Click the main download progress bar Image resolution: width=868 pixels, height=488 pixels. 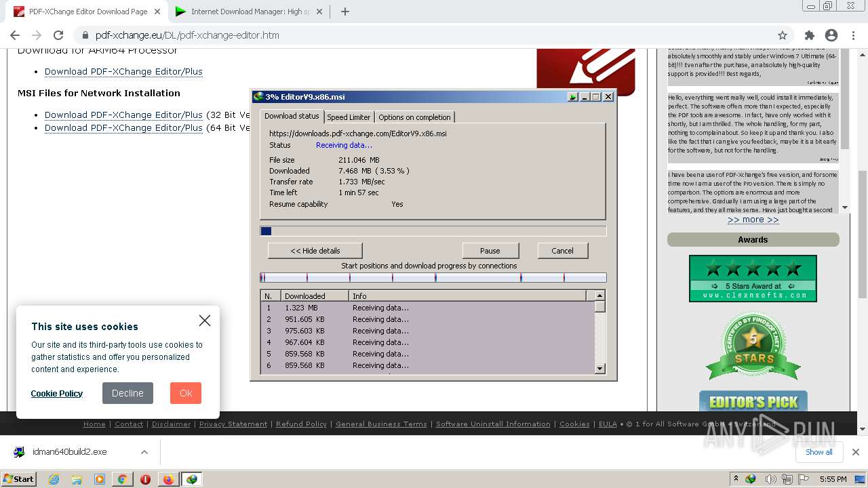click(x=433, y=231)
